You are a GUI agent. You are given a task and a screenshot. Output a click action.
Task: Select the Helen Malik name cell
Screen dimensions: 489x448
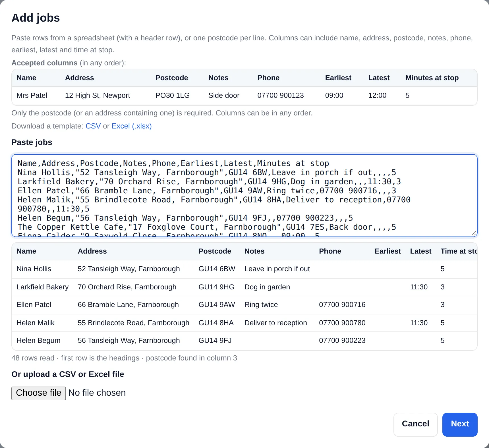(36, 323)
